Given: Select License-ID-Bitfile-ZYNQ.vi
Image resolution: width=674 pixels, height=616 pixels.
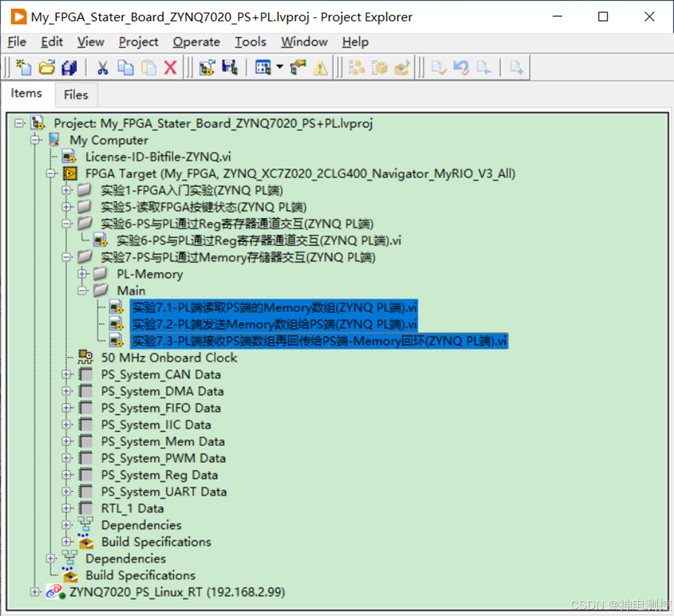Looking at the screenshot, I should pos(157,157).
